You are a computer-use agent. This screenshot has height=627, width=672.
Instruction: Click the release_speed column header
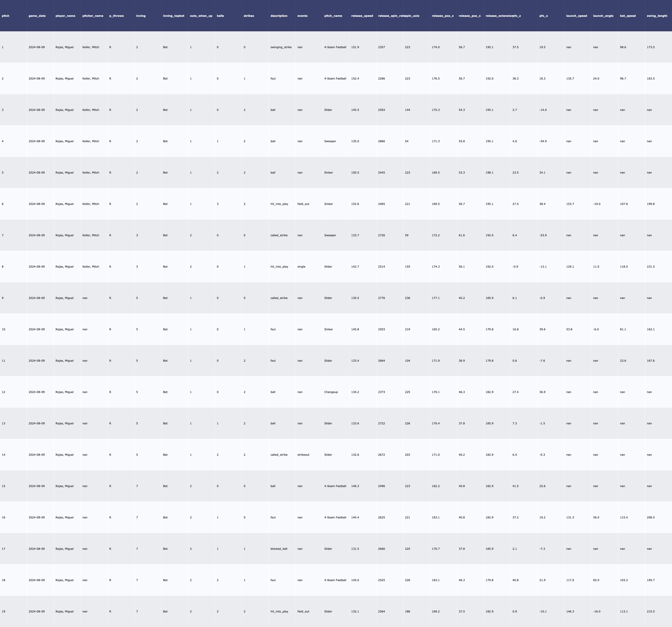click(362, 16)
